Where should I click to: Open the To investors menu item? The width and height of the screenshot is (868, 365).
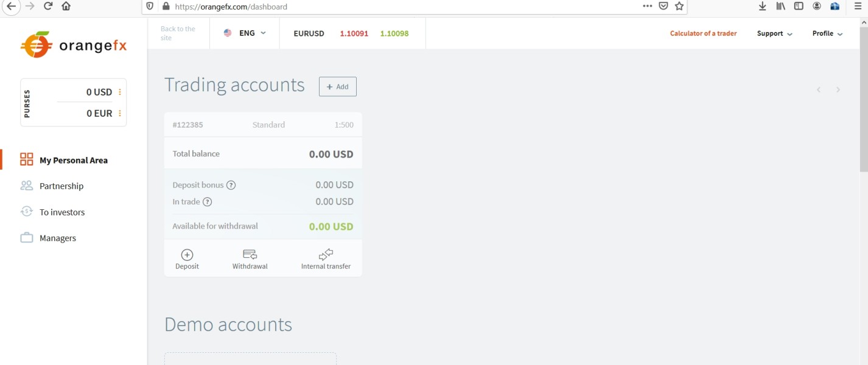pyautogui.click(x=62, y=212)
